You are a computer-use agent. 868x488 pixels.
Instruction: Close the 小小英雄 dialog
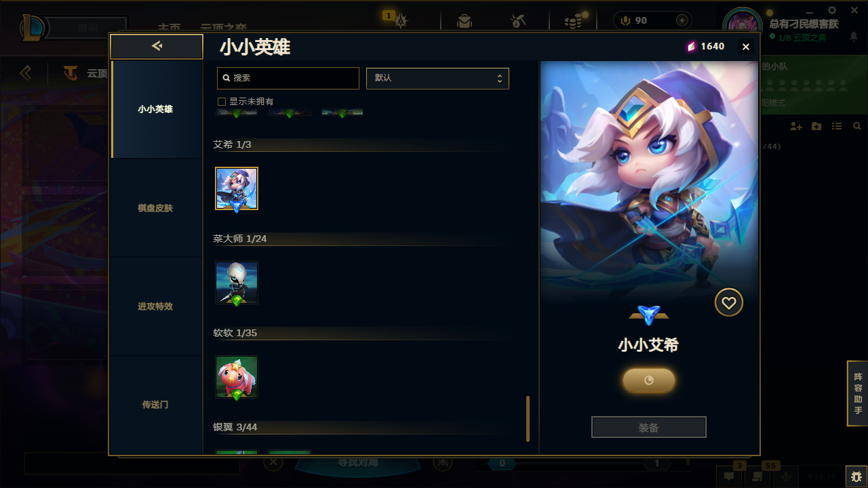pyautogui.click(x=746, y=47)
